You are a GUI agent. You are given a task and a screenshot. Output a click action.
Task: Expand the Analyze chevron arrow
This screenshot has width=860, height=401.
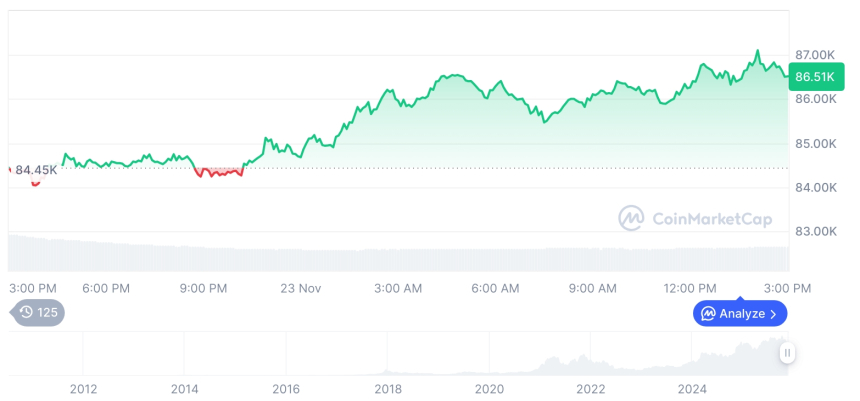point(774,313)
